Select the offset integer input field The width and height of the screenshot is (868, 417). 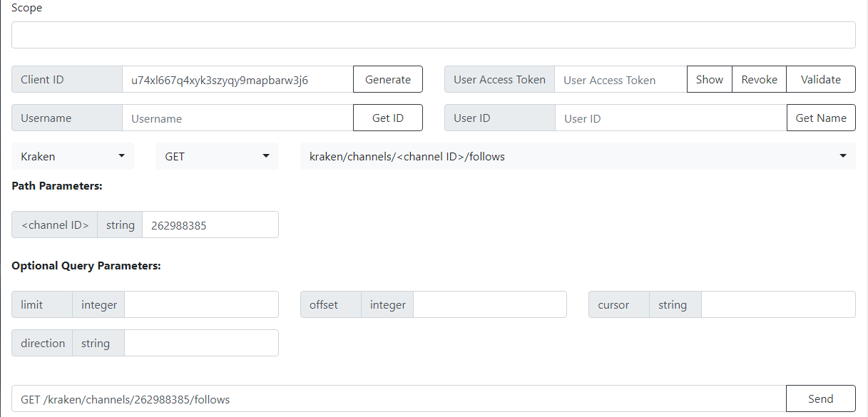pos(489,305)
